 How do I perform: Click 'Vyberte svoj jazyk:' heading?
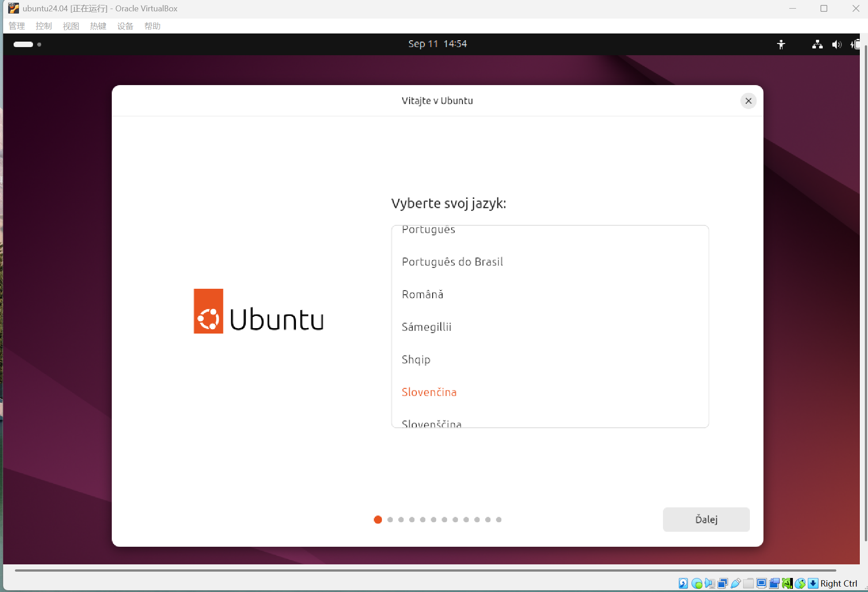click(x=448, y=203)
